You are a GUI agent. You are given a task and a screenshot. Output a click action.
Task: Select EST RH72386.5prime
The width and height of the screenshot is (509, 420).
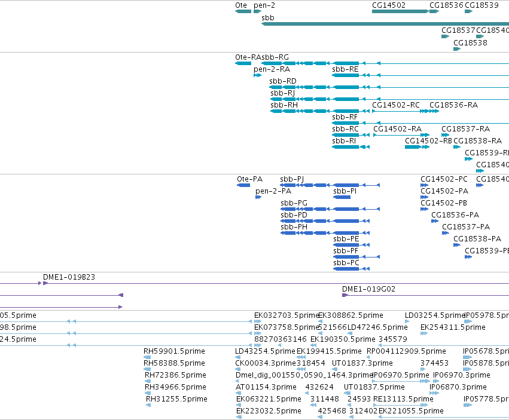148,381
